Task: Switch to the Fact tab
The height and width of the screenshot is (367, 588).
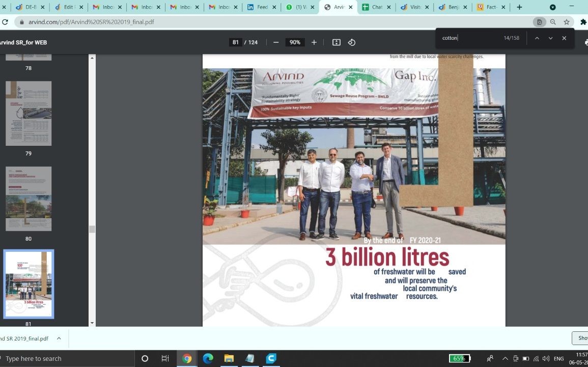Action: [491, 7]
